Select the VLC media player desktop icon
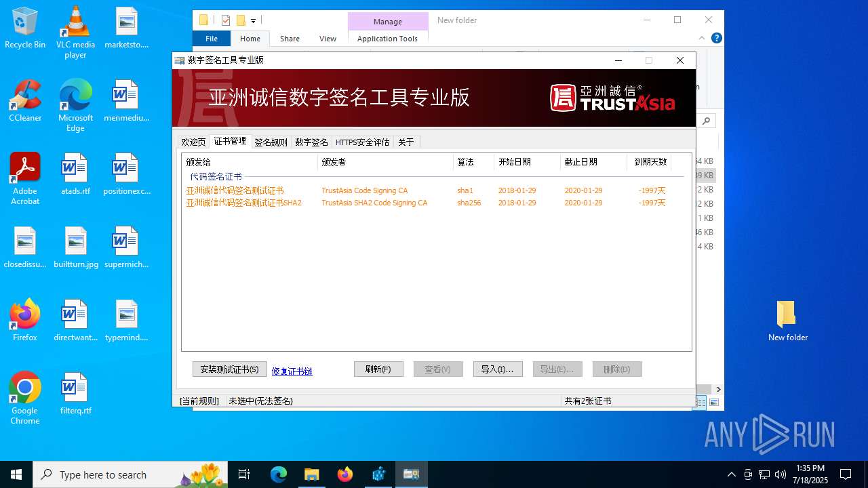The image size is (868, 488). (x=75, y=33)
